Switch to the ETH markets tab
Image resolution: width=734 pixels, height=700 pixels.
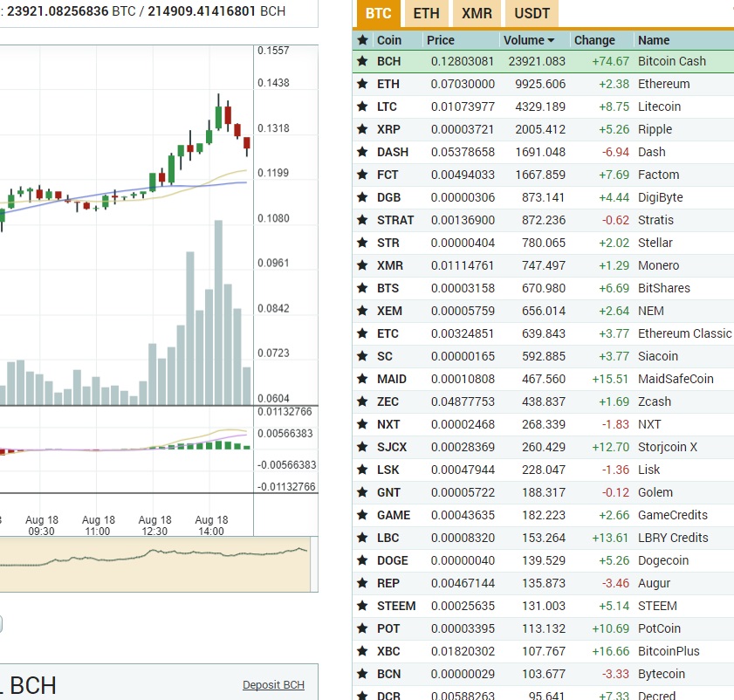pos(426,14)
